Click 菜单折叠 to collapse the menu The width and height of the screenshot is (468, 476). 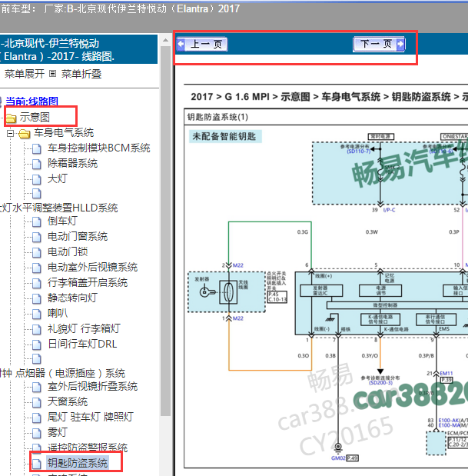[x=81, y=74]
